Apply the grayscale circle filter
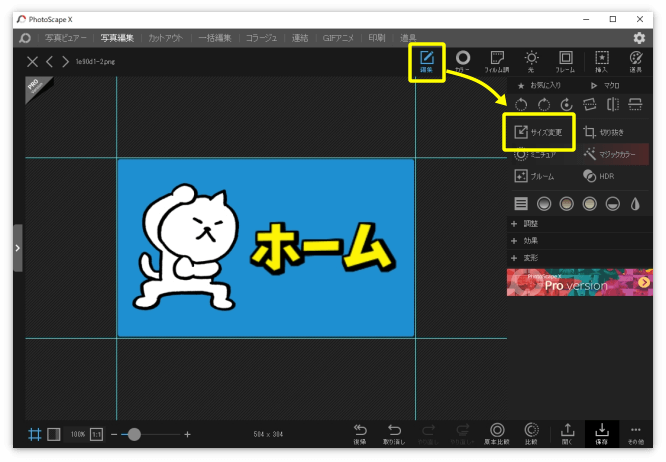Screen dimensions: 666x462 [544, 204]
